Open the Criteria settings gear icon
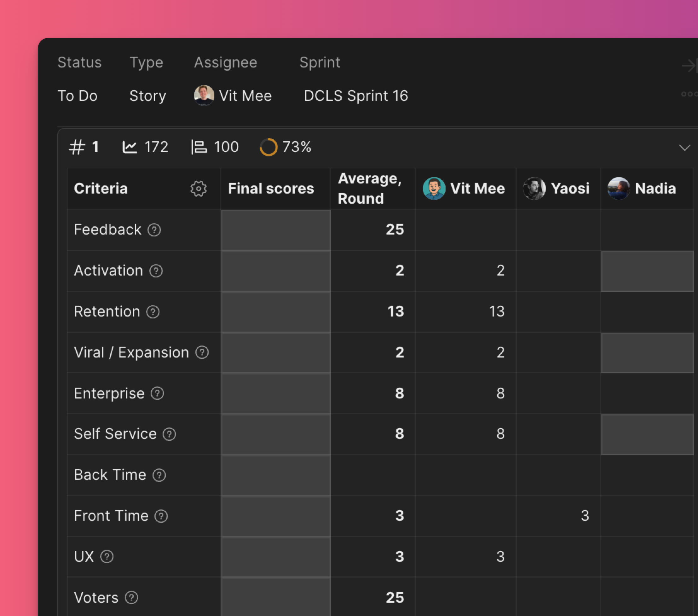This screenshot has height=616, width=698. (199, 189)
